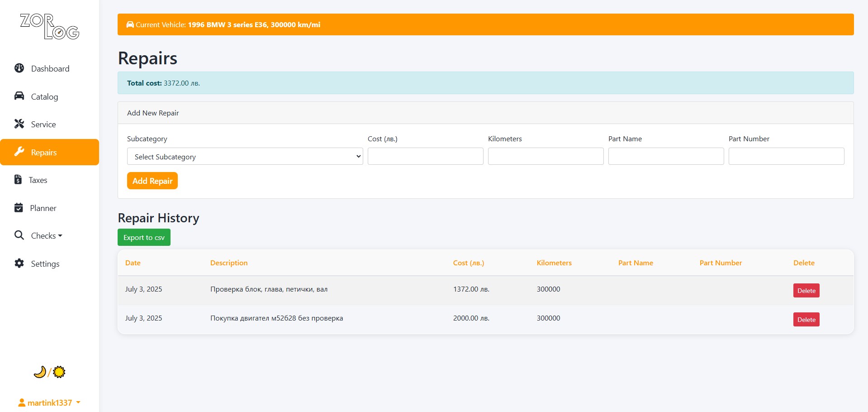This screenshot has height=412, width=868.
Task: Toggle dark/light theme with moon-sun icon
Action: 50,372
